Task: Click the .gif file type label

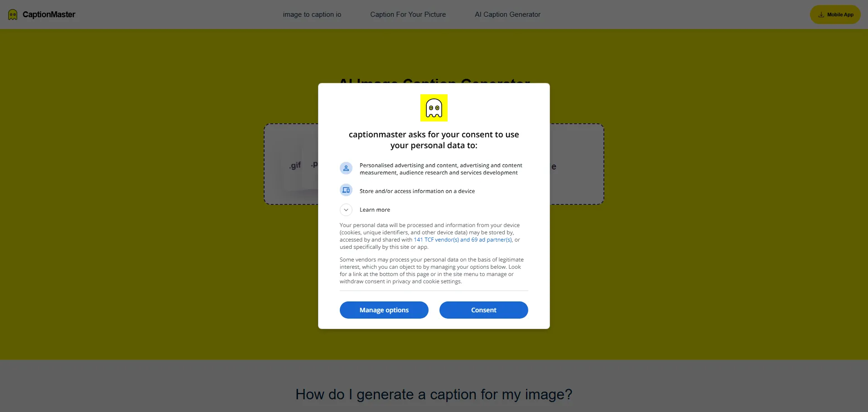Action: click(295, 166)
